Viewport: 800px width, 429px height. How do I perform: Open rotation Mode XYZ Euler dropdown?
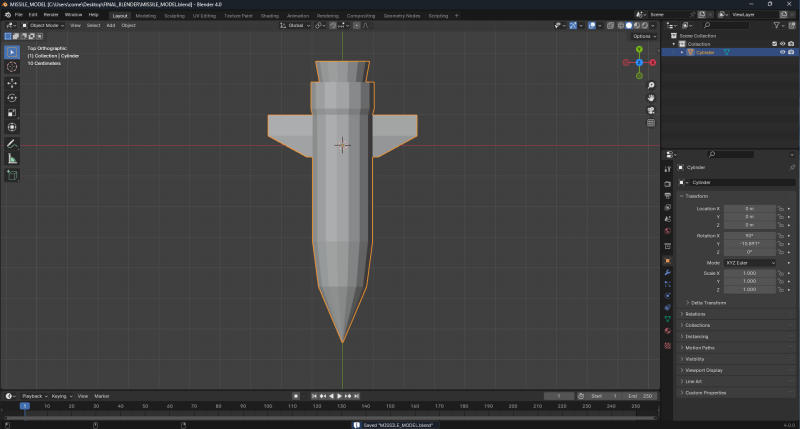pos(750,263)
